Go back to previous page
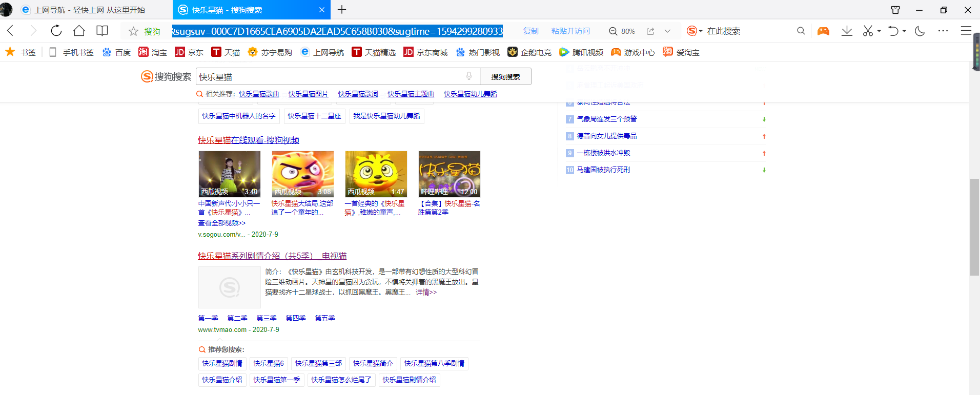 pos(10,31)
